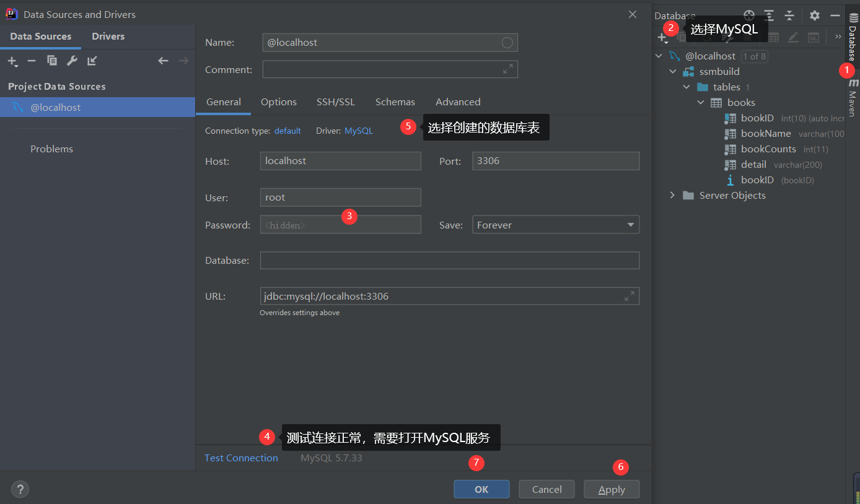
Task: Hide the Database tool window
Action: coord(835,15)
